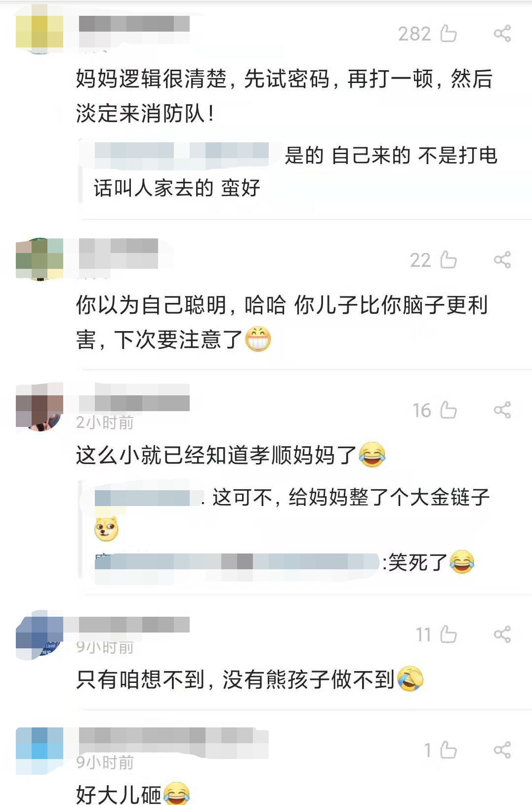Like the comment with 22 likes
Screen dimensions: 532x805
click(449, 260)
